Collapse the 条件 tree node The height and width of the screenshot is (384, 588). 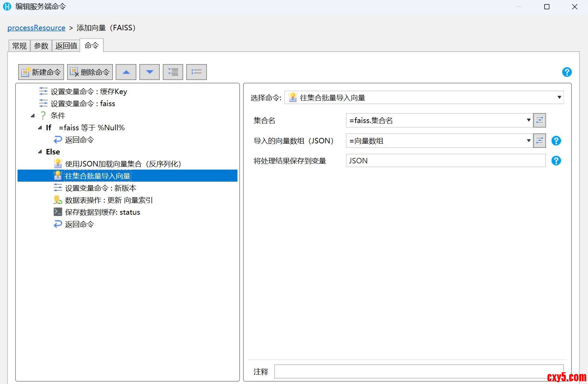(33, 116)
